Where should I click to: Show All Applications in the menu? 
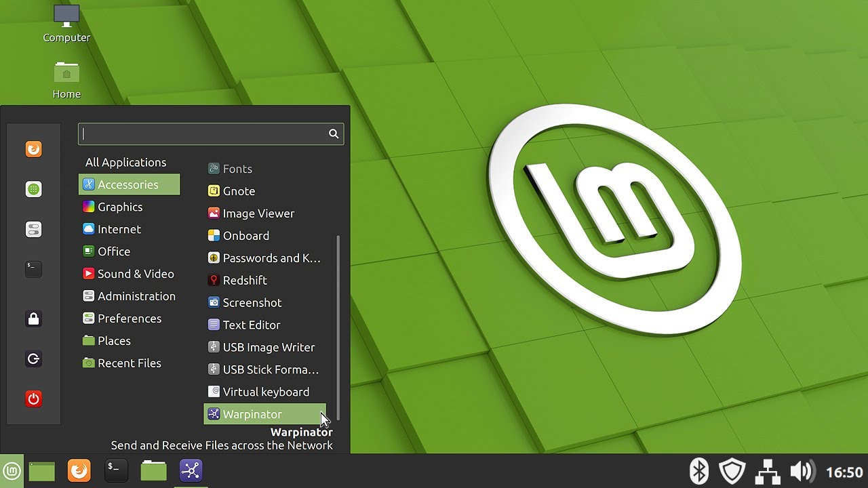click(125, 162)
